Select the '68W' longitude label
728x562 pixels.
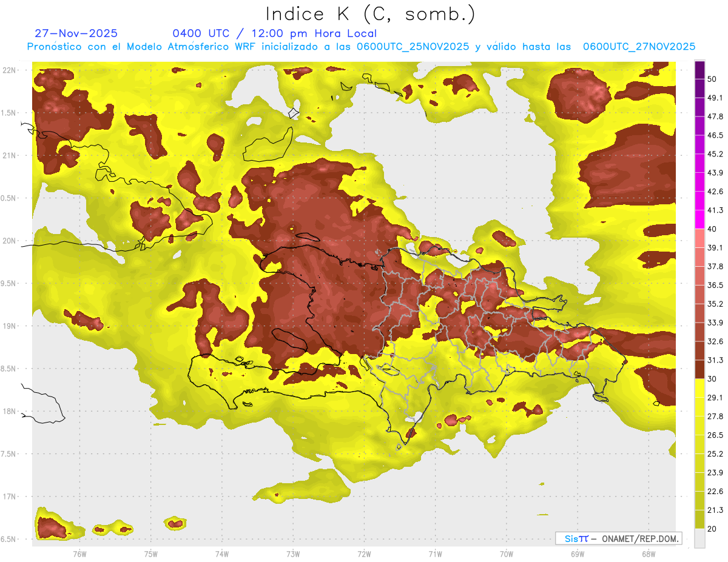(x=649, y=554)
